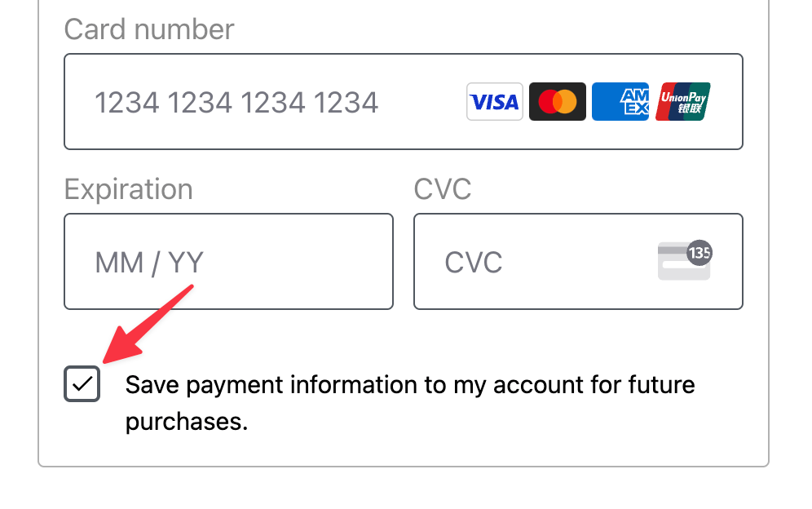
Task: Click the American Express icon
Action: click(620, 101)
